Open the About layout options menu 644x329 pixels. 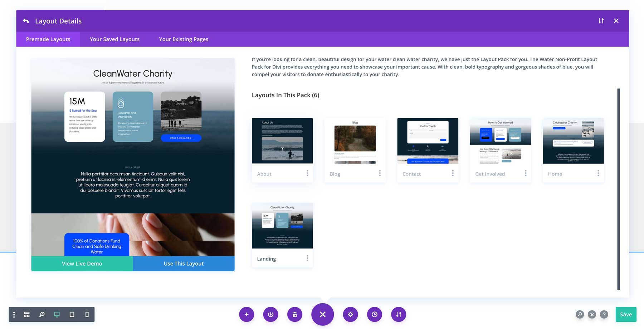coord(307,173)
